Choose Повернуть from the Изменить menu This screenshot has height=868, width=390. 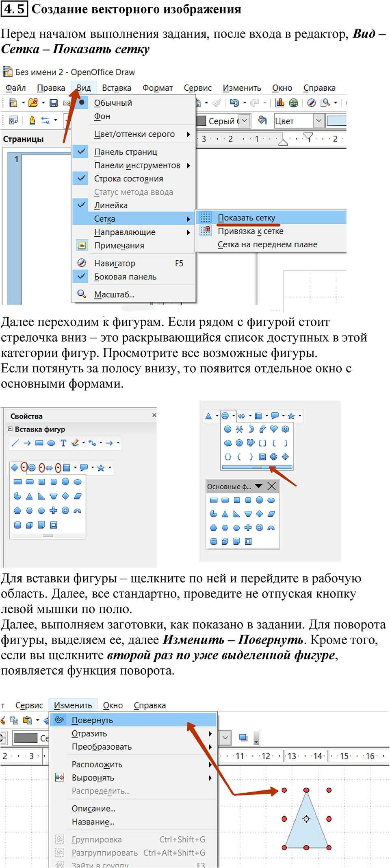tap(92, 720)
